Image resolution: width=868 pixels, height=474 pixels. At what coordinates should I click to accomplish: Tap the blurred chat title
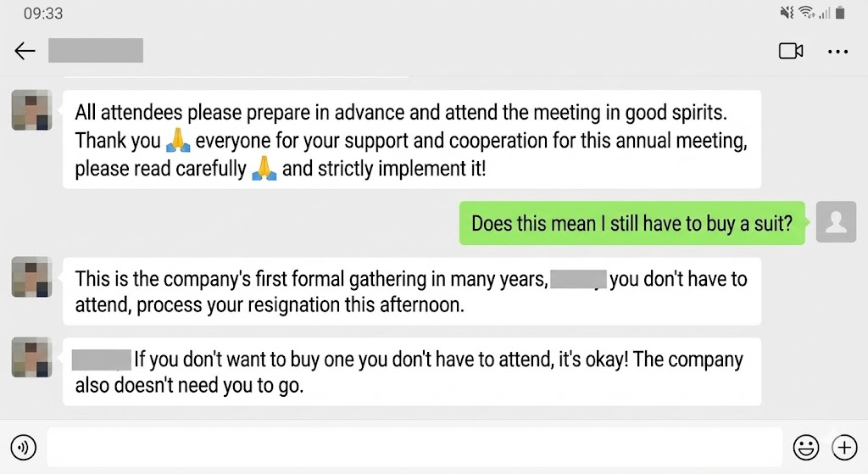coord(95,51)
